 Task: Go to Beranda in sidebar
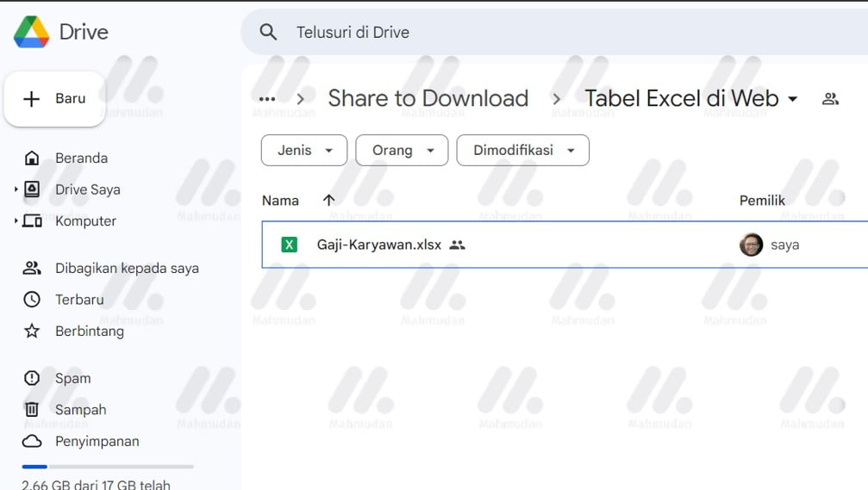coord(81,158)
